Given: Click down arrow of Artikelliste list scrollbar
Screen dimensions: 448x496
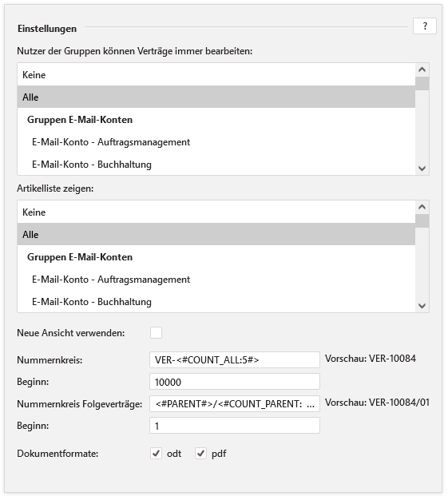Looking at the screenshot, I should 422,306.
